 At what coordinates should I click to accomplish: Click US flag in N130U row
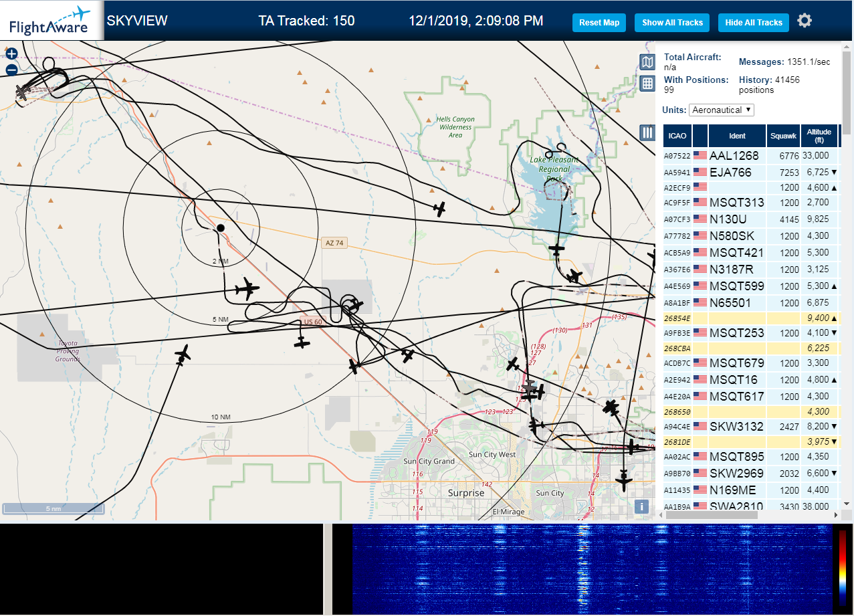point(700,219)
